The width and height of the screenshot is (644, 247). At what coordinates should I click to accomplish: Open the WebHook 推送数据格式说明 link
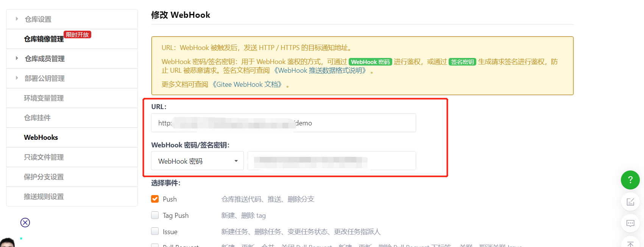[320, 70]
